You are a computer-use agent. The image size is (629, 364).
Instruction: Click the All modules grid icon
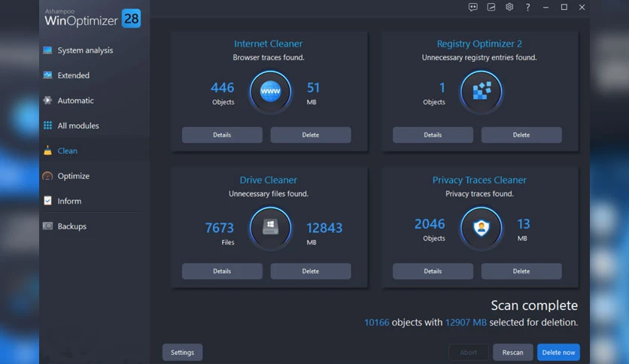click(x=47, y=126)
